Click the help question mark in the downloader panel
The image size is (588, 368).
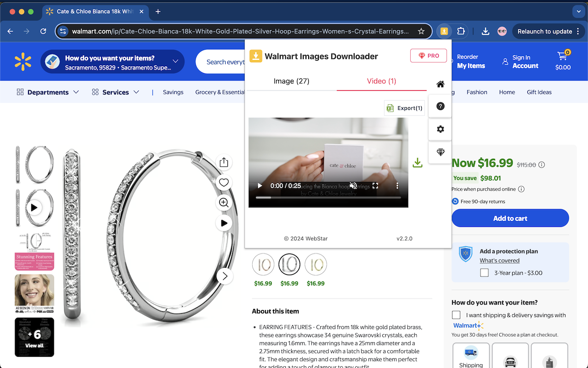pyautogui.click(x=440, y=106)
